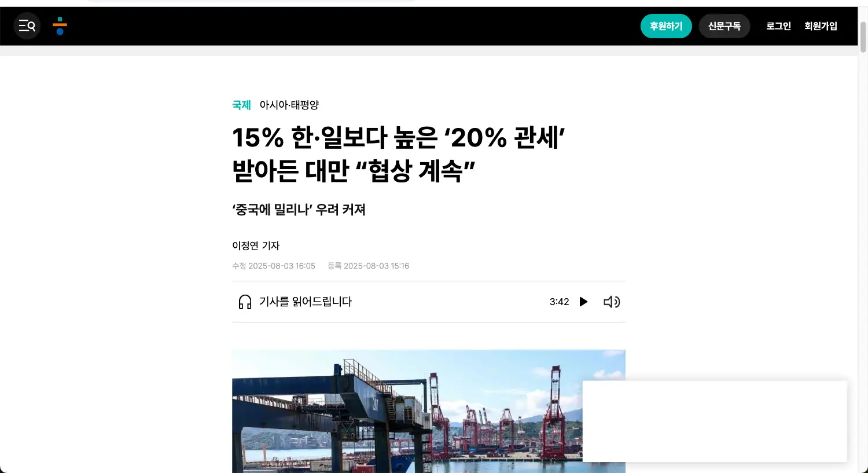The height and width of the screenshot is (473, 868).
Task: Mute the audio with the speaker icon
Action: (612, 302)
